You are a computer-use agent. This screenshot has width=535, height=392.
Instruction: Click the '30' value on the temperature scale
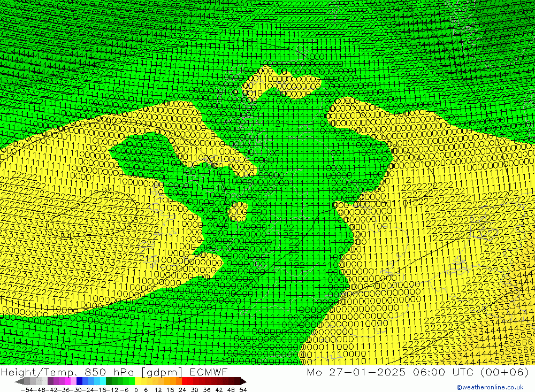[195, 390]
